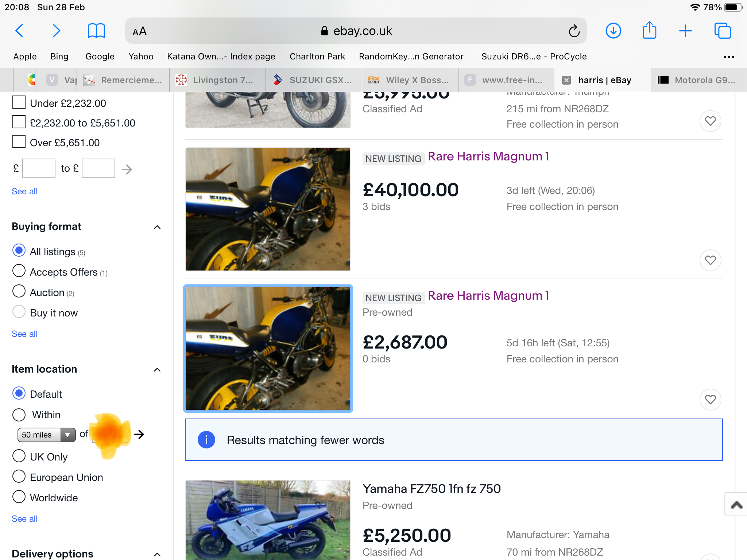Collapse the Item location section
747x560 pixels.
pyautogui.click(x=157, y=370)
